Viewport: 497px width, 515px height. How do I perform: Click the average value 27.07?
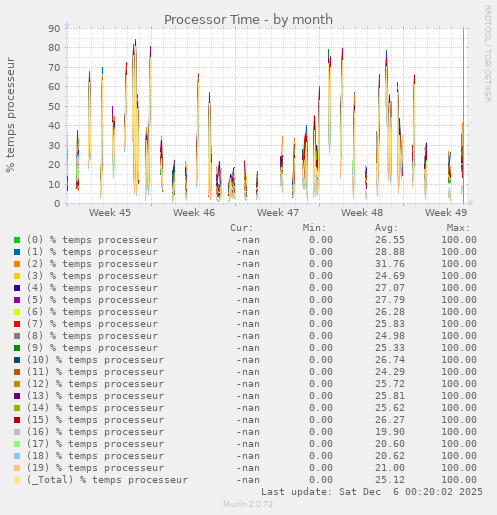point(390,288)
